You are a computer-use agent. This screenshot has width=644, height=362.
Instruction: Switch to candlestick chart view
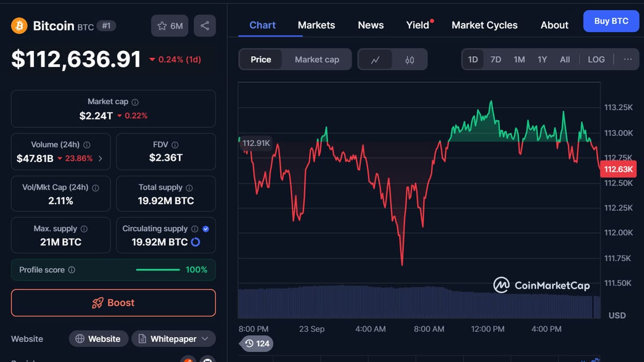click(409, 60)
